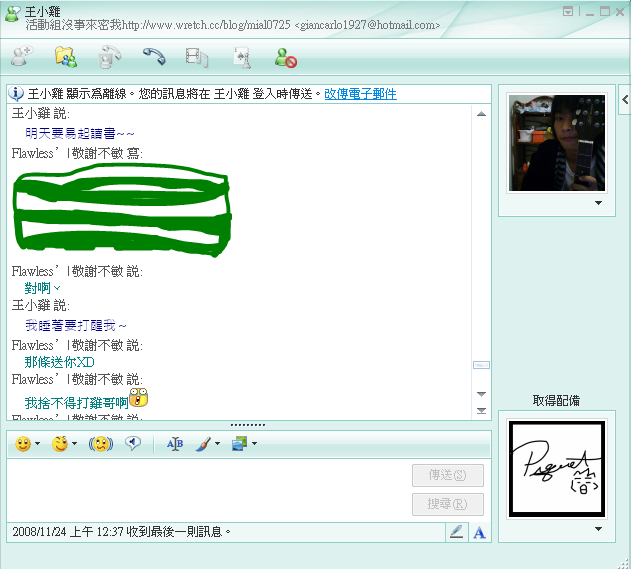Click the contact's display picture photo

(557, 143)
